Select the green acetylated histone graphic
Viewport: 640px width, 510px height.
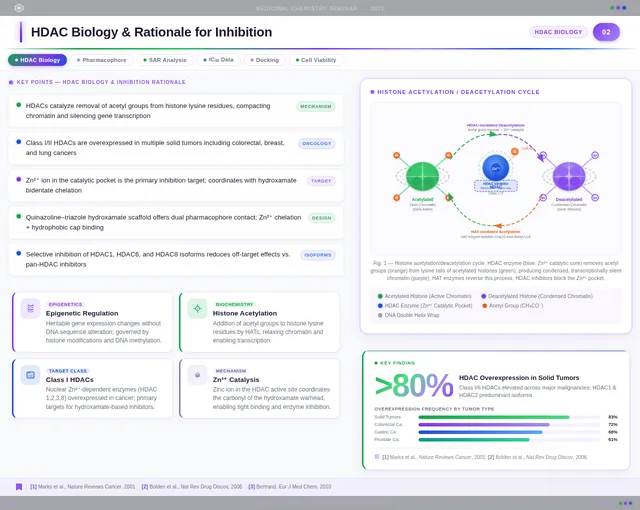tap(422, 176)
